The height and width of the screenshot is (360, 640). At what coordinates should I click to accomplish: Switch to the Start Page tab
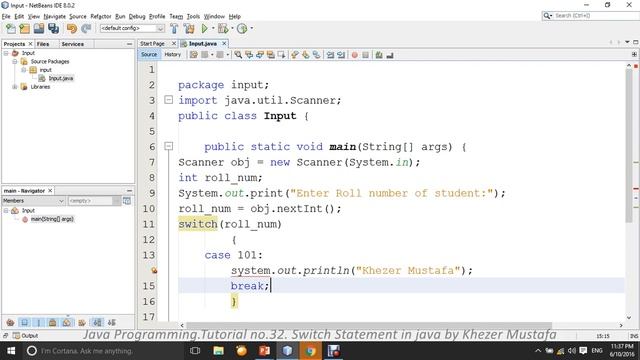pos(152,43)
